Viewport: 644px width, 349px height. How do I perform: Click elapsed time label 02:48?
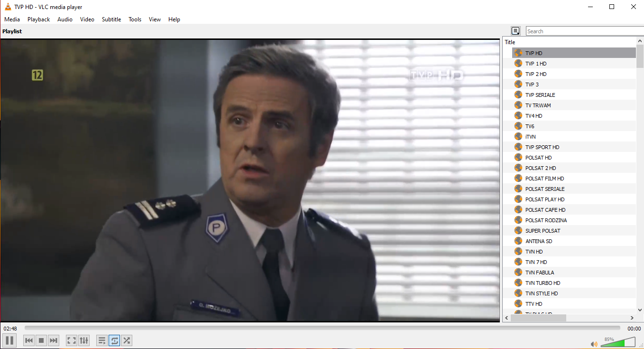10,329
